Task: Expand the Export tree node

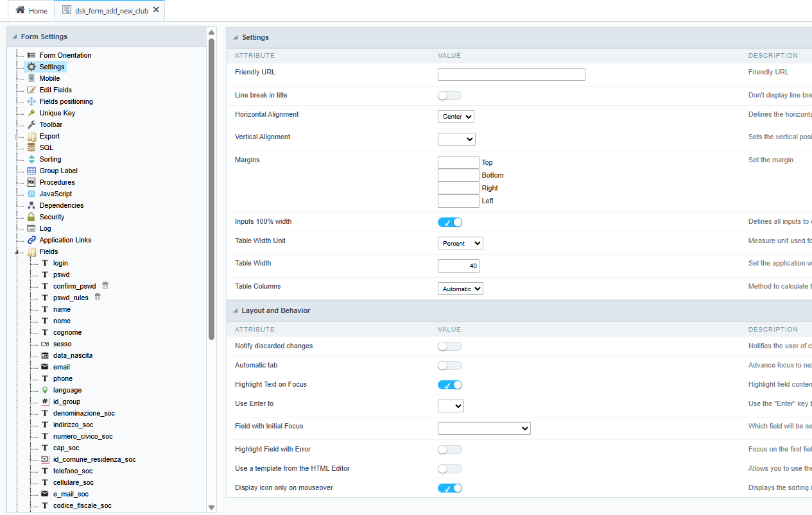Action: 17,136
